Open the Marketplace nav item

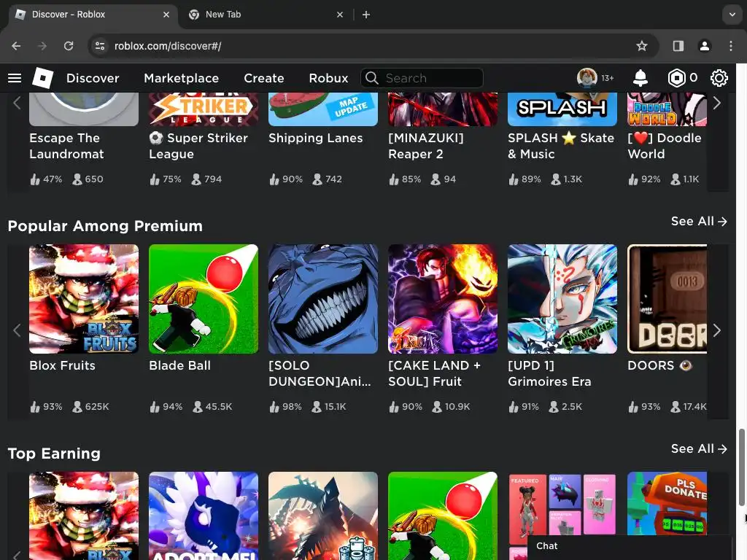(181, 77)
